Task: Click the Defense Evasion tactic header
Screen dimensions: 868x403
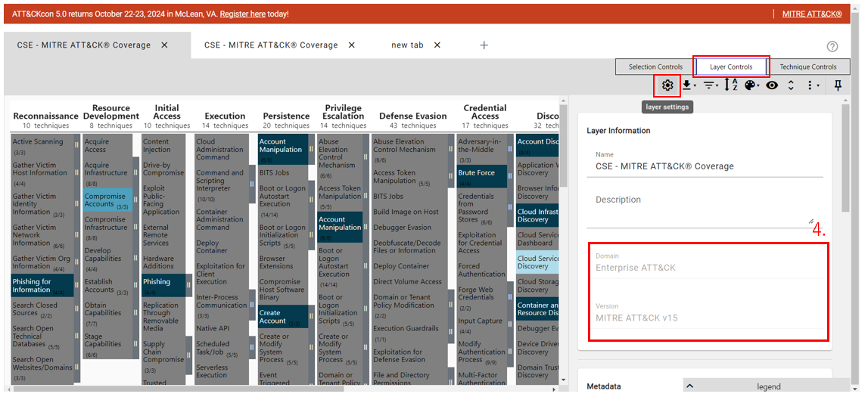Action: 413,116
